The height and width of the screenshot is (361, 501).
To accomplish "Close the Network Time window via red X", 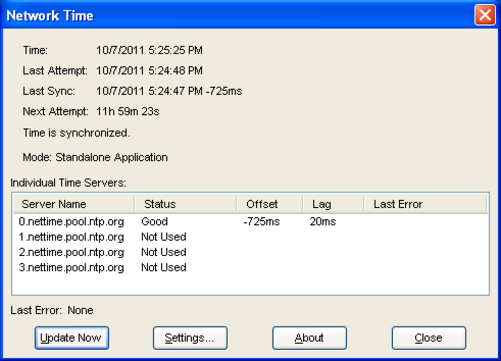I will point(485,15).
